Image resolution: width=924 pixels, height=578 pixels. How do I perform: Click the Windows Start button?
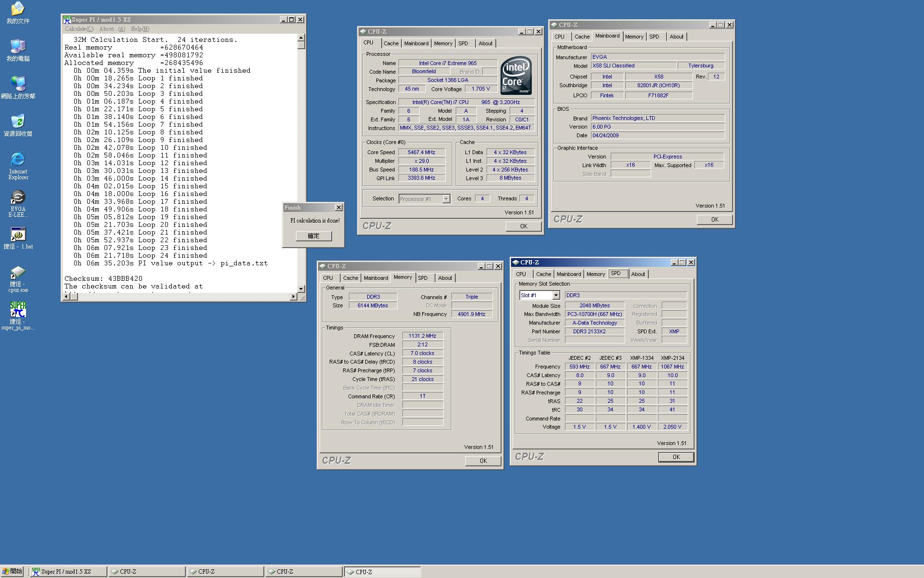tap(12, 571)
